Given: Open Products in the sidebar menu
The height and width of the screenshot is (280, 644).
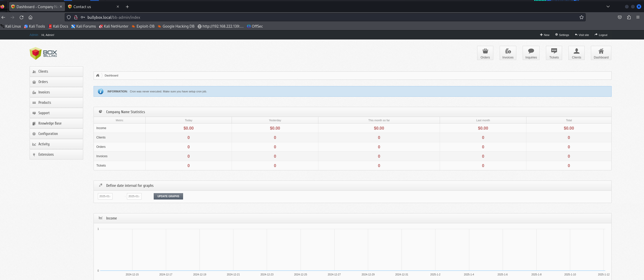Looking at the screenshot, I should pyautogui.click(x=56, y=103).
